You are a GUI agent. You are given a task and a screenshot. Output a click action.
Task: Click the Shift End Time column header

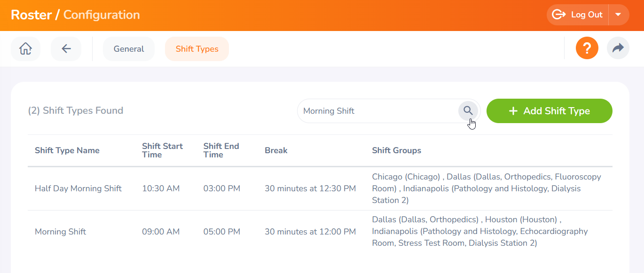(x=221, y=150)
